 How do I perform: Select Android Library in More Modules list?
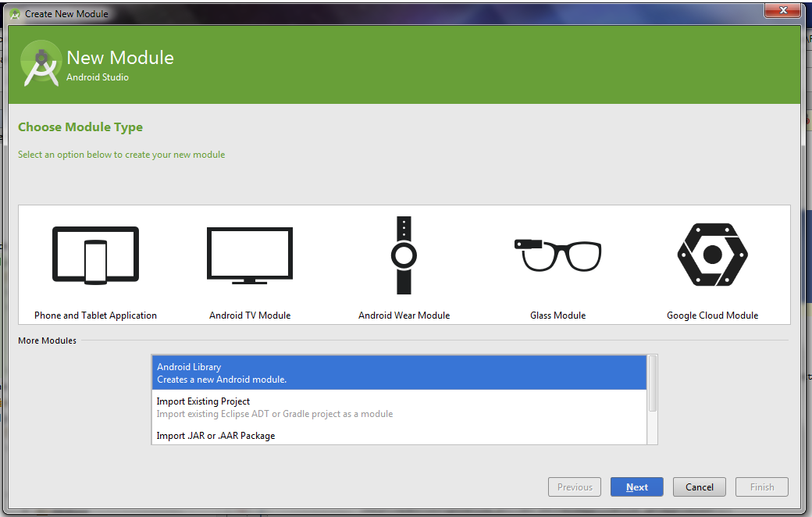tap(399, 373)
